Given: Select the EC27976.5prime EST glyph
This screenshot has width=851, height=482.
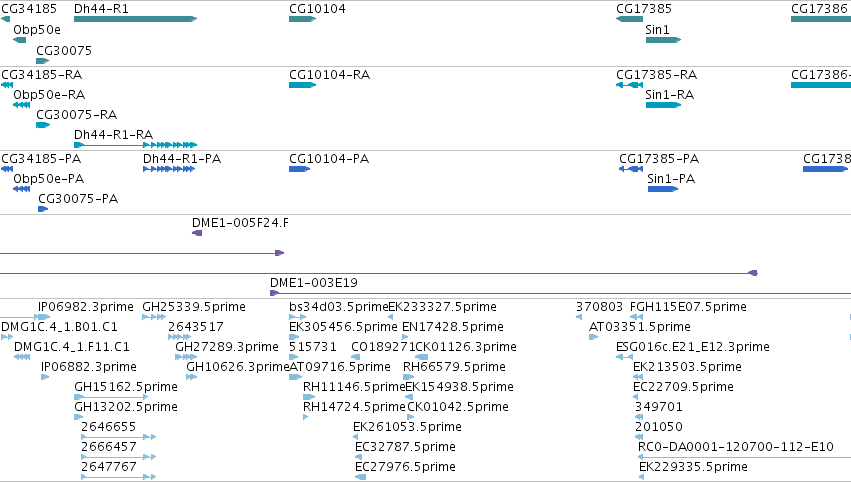Looking at the screenshot, I should 360,477.
